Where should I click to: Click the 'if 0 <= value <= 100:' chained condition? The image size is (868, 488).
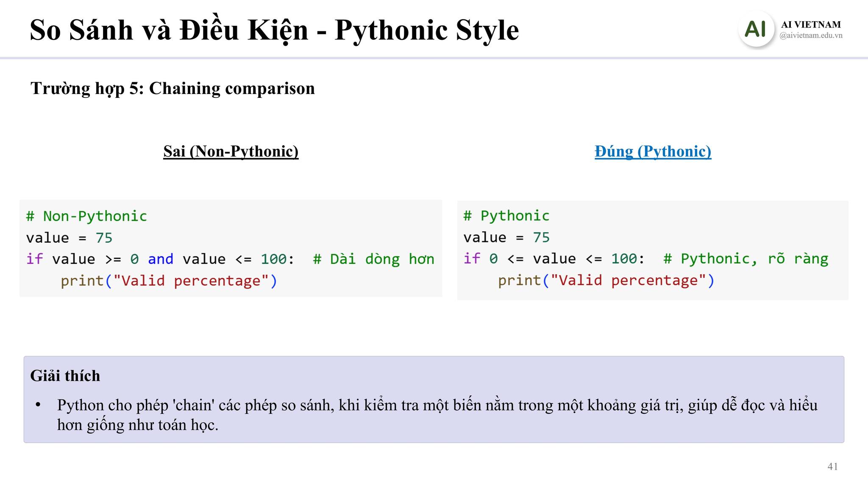click(554, 258)
